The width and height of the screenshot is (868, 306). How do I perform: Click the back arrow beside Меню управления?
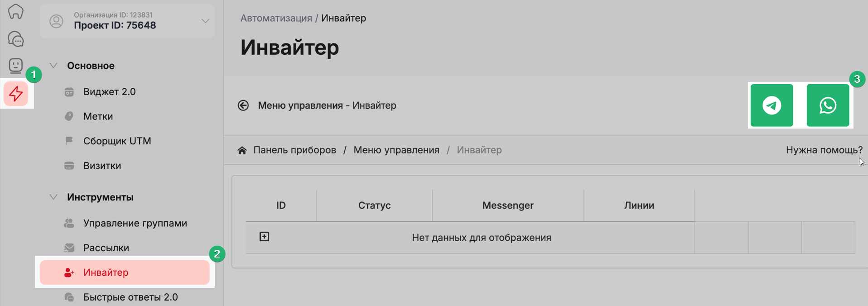[x=243, y=105]
